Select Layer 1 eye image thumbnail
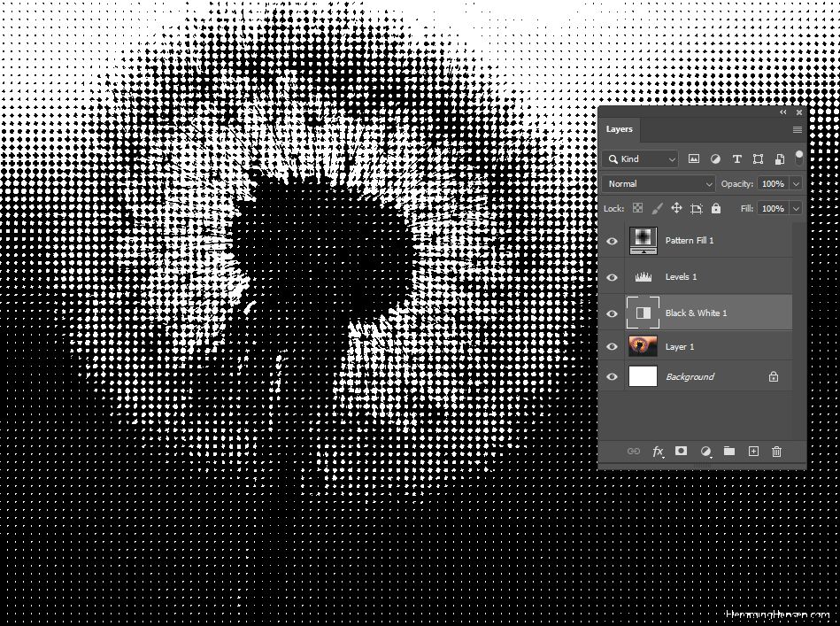This screenshot has width=840, height=626. pyautogui.click(x=643, y=346)
